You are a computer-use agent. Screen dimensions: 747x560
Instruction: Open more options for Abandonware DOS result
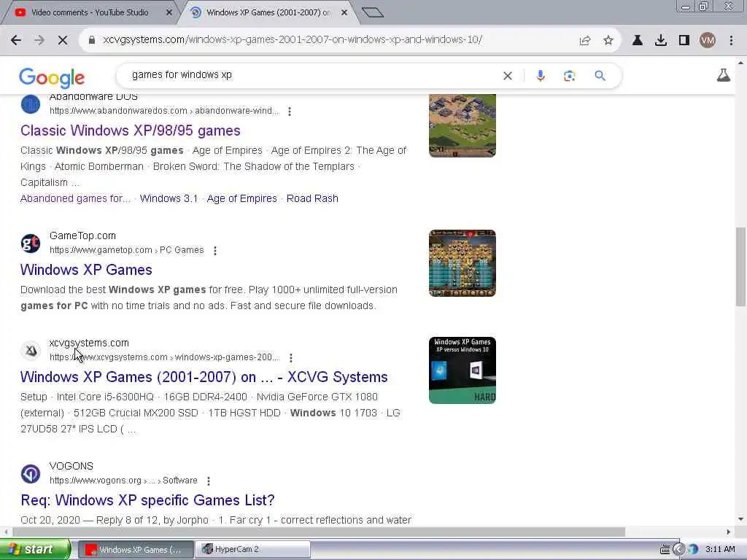[x=290, y=112]
